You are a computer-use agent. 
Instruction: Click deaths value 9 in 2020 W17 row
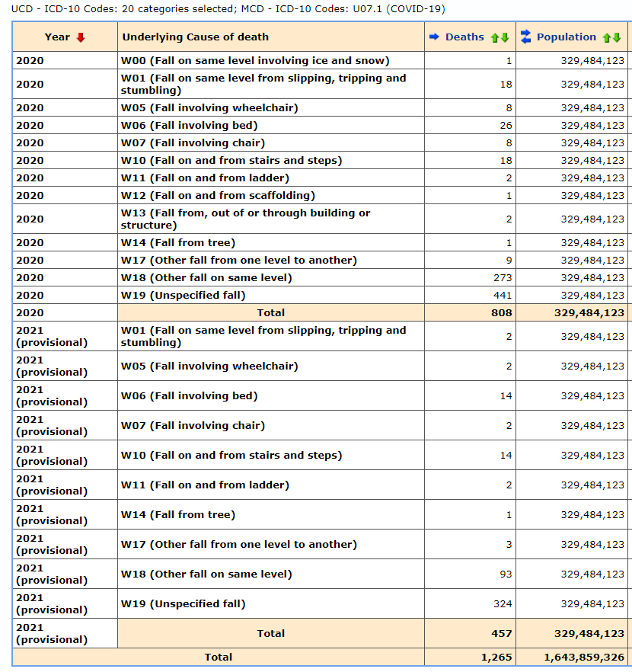[509, 260]
